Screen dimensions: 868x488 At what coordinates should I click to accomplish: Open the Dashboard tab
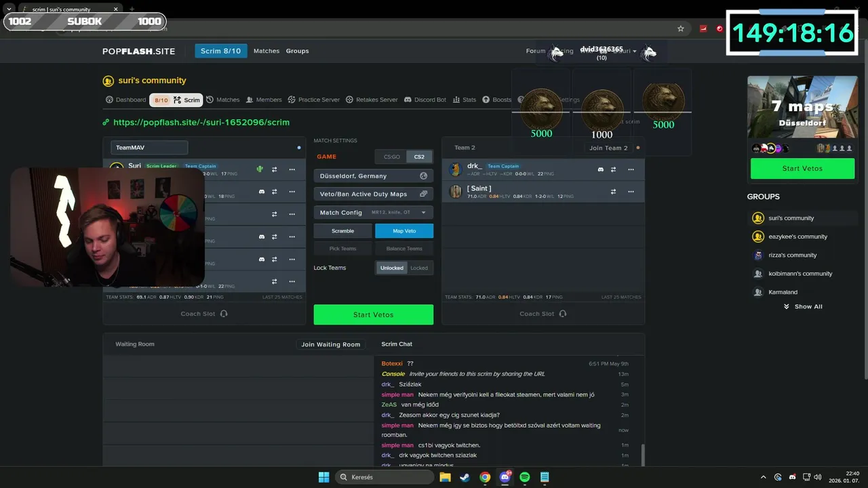point(125,100)
